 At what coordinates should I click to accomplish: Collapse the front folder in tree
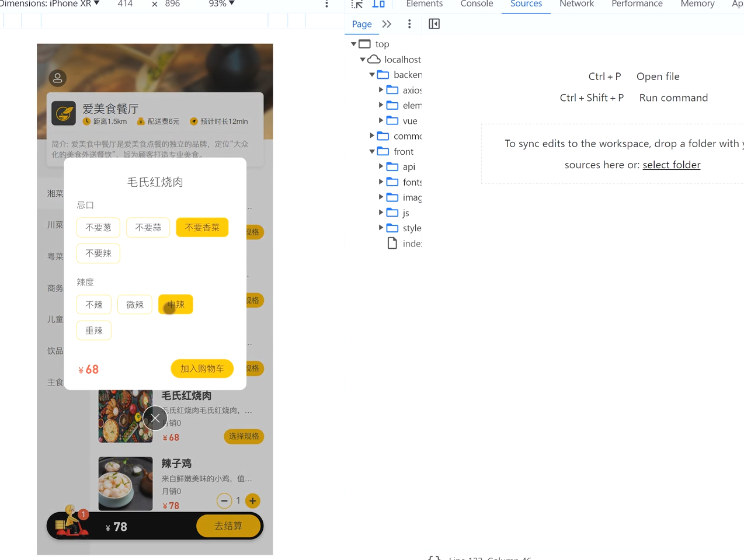(372, 151)
